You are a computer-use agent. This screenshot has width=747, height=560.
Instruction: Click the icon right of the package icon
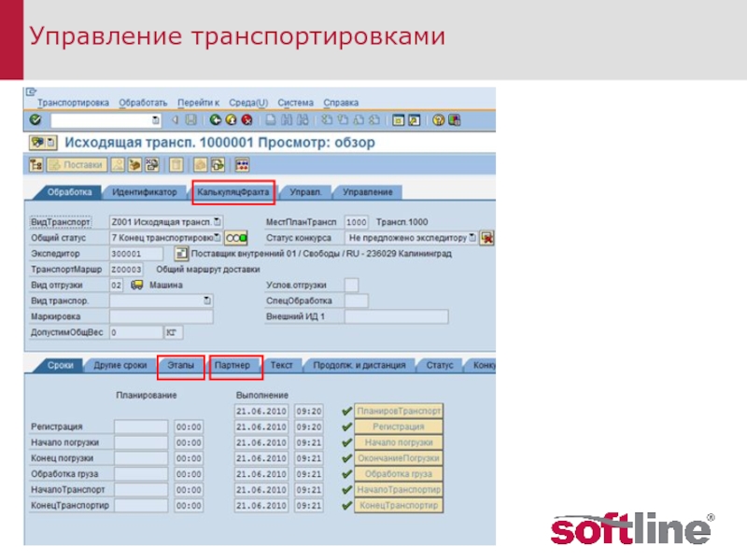point(152,165)
